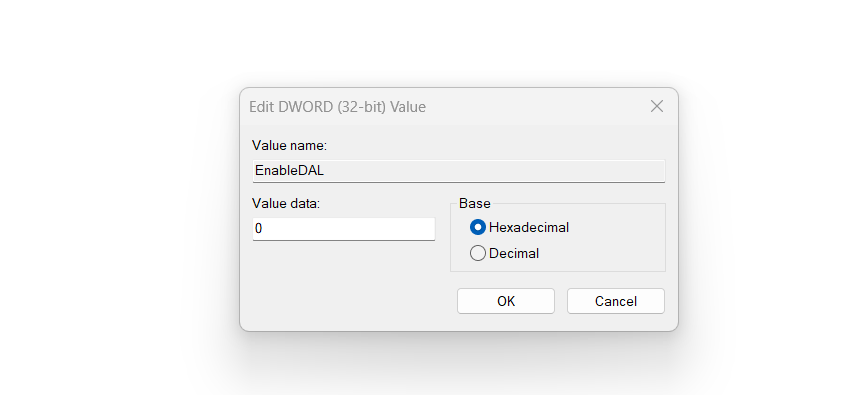The width and height of the screenshot is (865, 395).
Task: Click the Value name field containing EnableDAL
Action: pyautogui.click(x=458, y=171)
